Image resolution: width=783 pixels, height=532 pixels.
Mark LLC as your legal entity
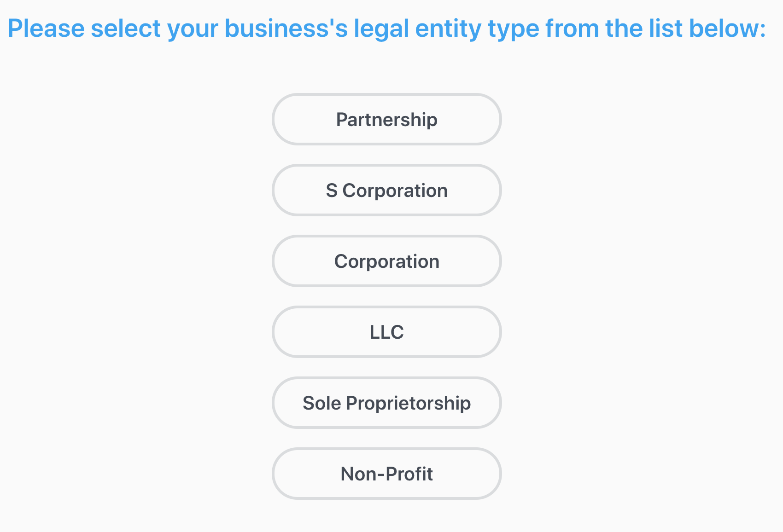point(386,332)
